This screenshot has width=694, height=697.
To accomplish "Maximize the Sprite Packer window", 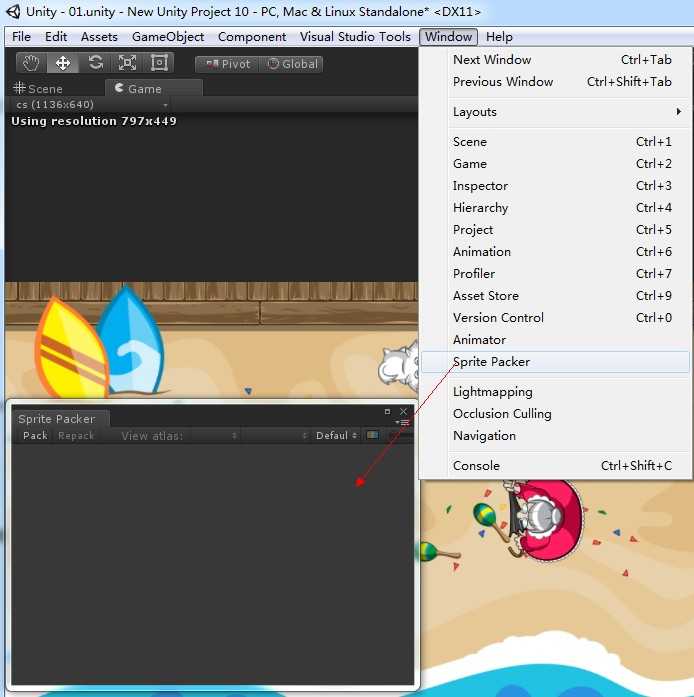I will pyautogui.click(x=387, y=412).
